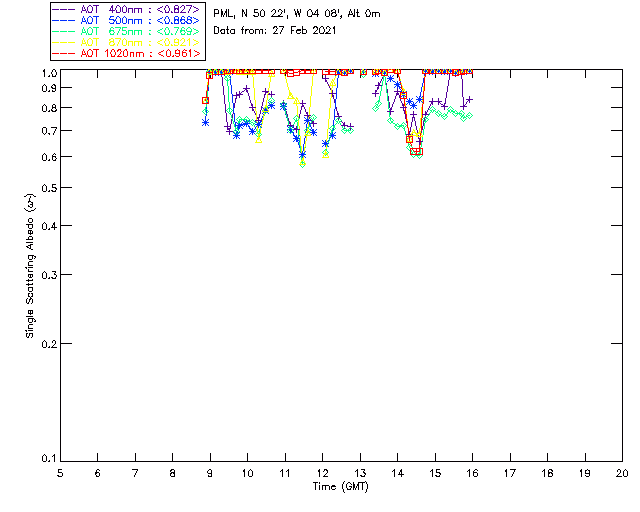Click the '17' hour label on the time axis
The image size is (640, 512).
510,473
